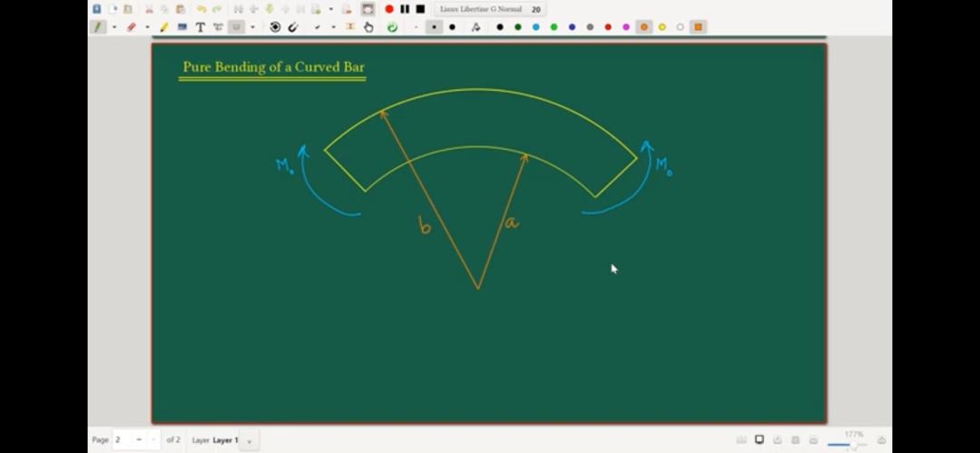This screenshot has height=453, width=980.
Task: Open the Eraser options dropdown
Action: [147, 27]
